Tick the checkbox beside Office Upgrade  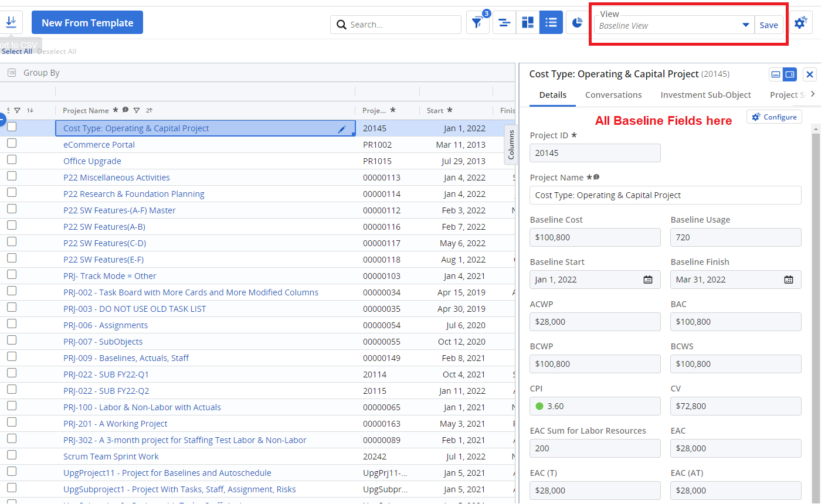12,160
